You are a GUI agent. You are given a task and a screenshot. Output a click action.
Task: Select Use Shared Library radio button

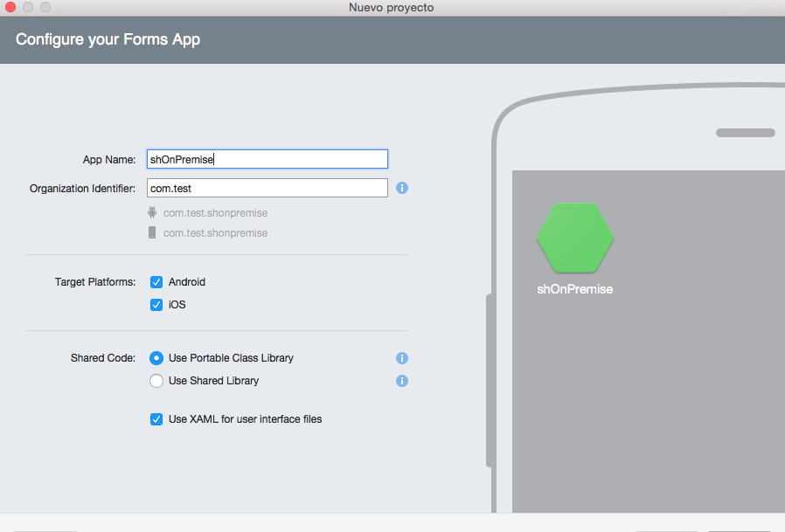pos(156,381)
